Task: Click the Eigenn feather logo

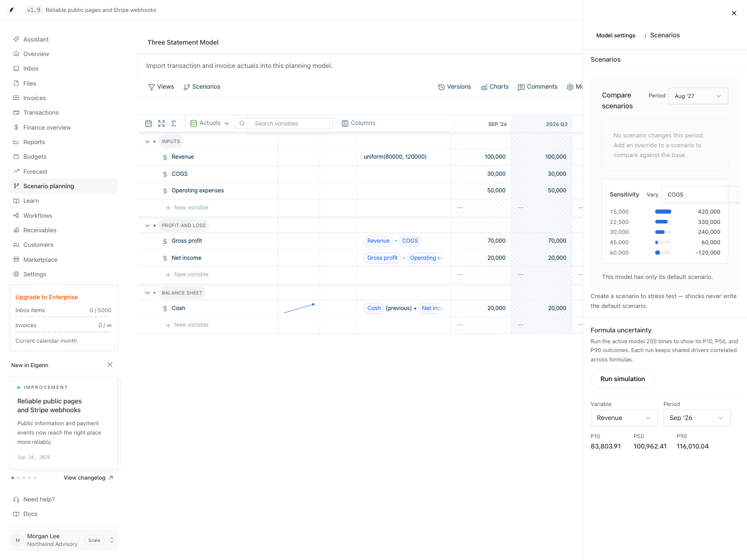Action: point(11,10)
